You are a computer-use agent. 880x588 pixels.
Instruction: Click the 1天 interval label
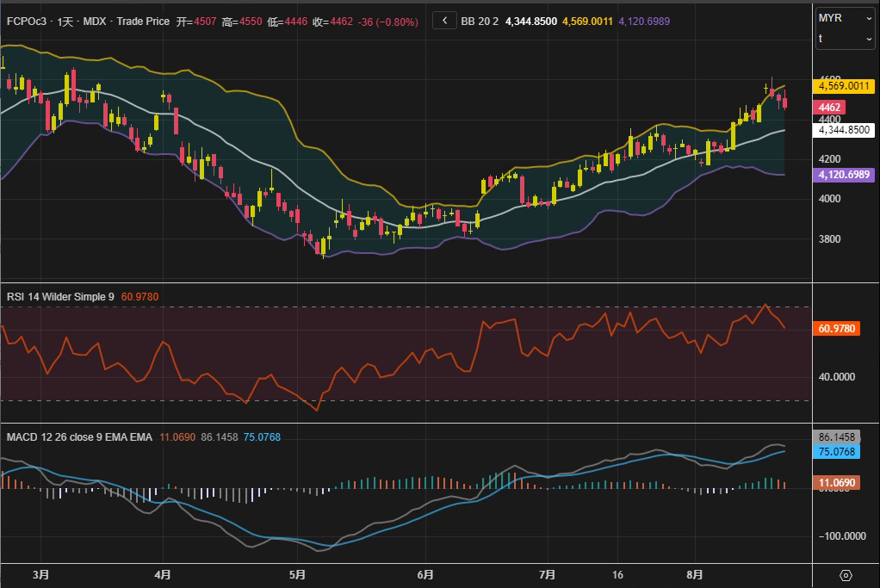coord(65,22)
